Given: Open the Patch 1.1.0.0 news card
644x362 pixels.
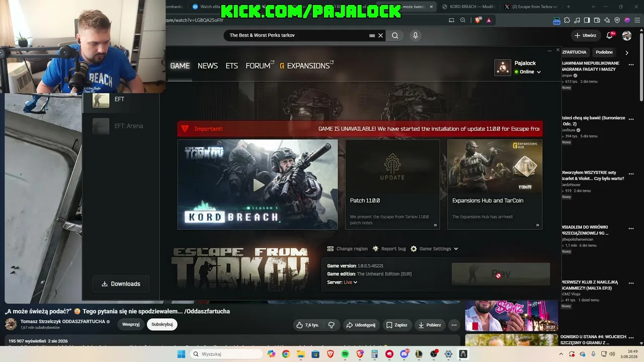Looking at the screenshot, I should [x=392, y=185].
